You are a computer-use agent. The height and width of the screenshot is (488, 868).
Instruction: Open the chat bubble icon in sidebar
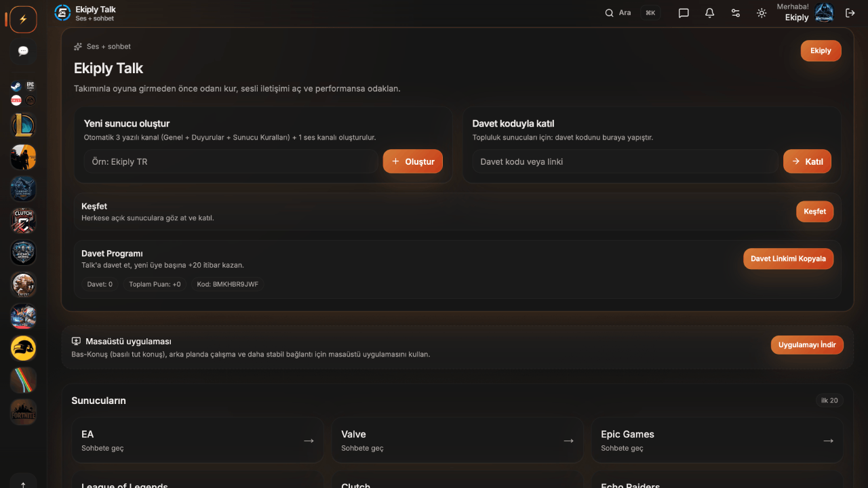(23, 51)
